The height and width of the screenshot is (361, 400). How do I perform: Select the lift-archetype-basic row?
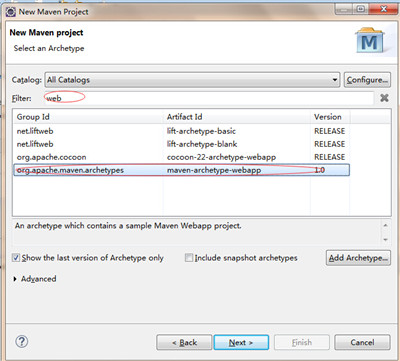point(181,131)
